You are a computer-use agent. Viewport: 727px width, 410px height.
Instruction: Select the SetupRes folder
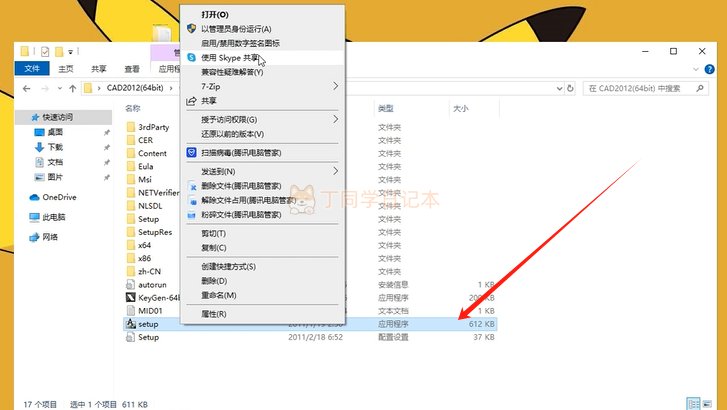(x=155, y=232)
